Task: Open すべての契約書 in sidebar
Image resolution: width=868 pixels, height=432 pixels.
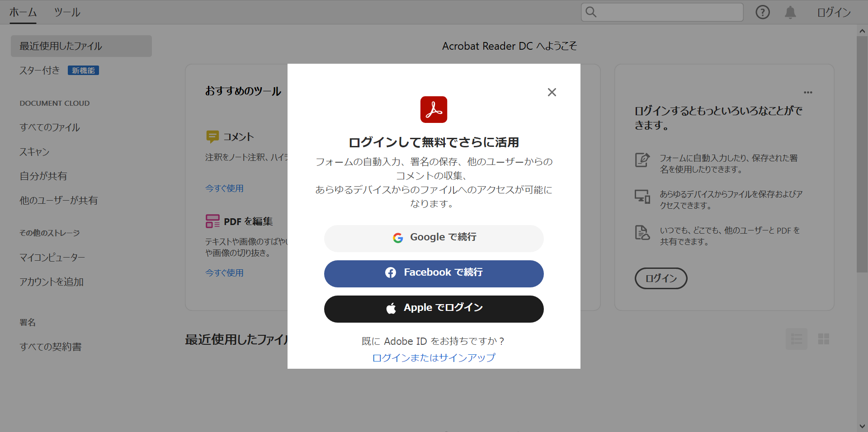Action: [51, 347]
